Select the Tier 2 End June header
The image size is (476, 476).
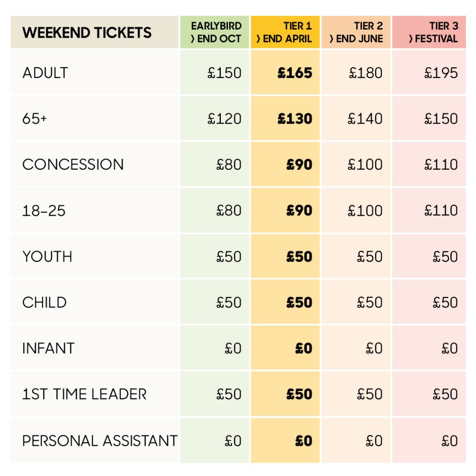(x=356, y=32)
